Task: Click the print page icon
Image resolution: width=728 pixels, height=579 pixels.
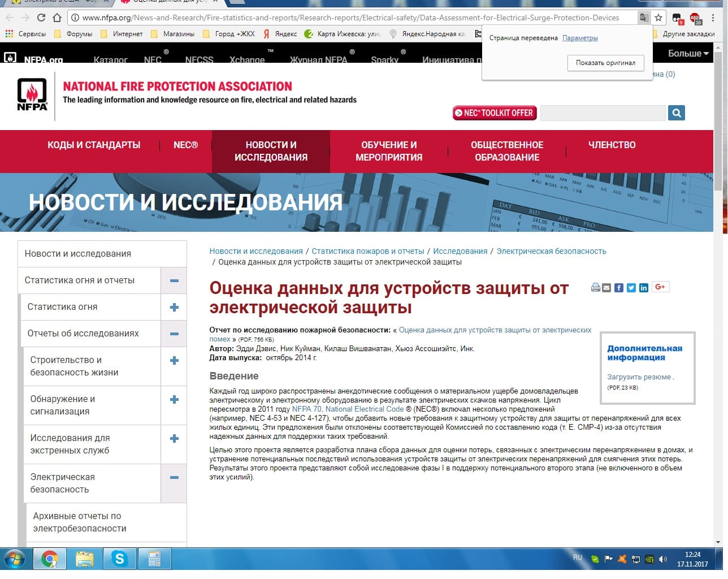Action: point(595,288)
